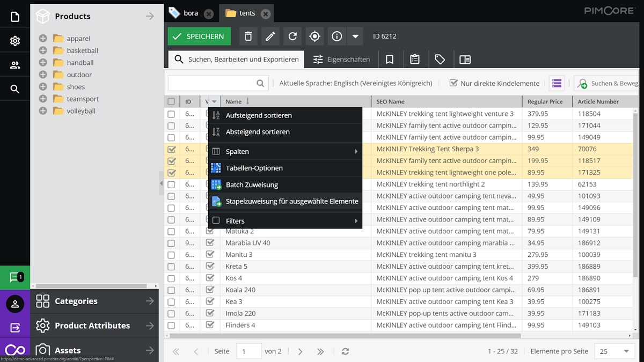Click the Pimcore infinity logo icon

(15, 351)
